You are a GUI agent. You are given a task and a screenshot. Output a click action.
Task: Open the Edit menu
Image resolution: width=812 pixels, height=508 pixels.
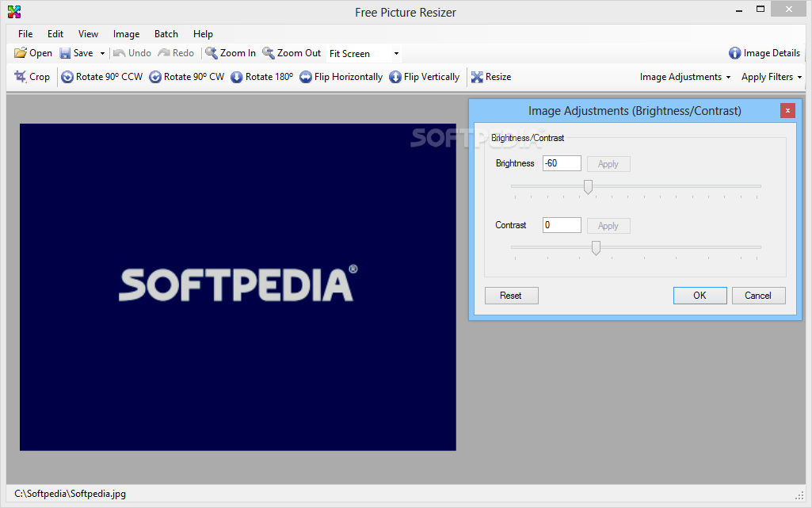[55, 33]
